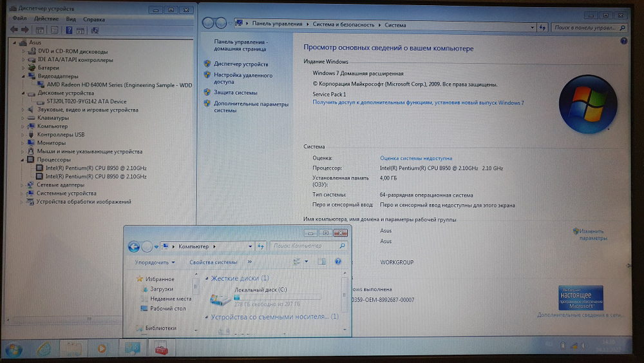Select Устройства обработки изображений item
The height and width of the screenshot is (363, 644).
[84, 202]
